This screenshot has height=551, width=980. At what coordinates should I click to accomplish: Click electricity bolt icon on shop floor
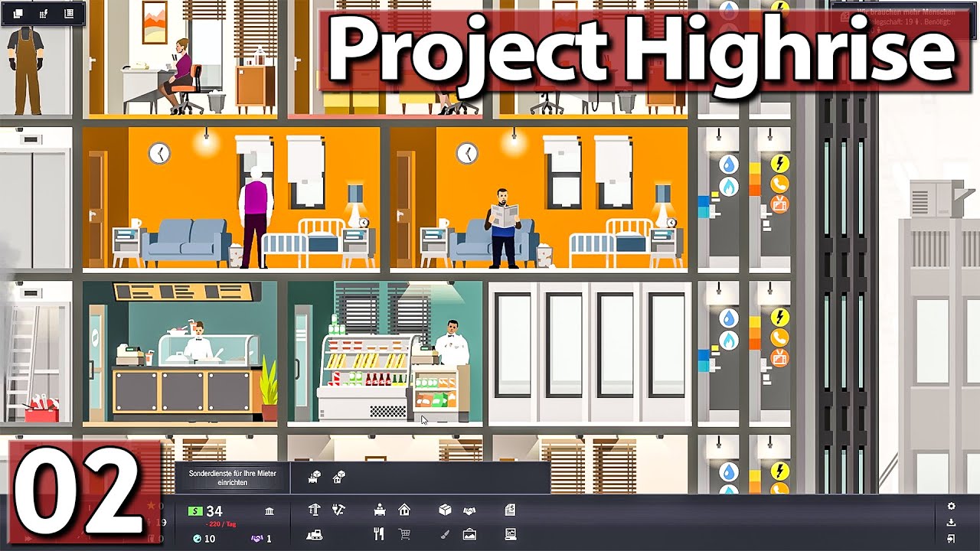(x=779, y=317)
